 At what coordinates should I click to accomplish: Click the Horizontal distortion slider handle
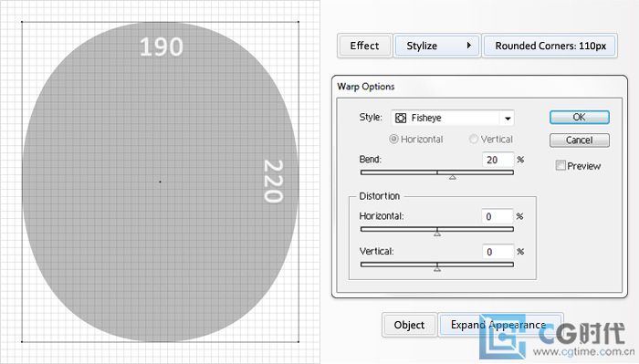point(437,234)
